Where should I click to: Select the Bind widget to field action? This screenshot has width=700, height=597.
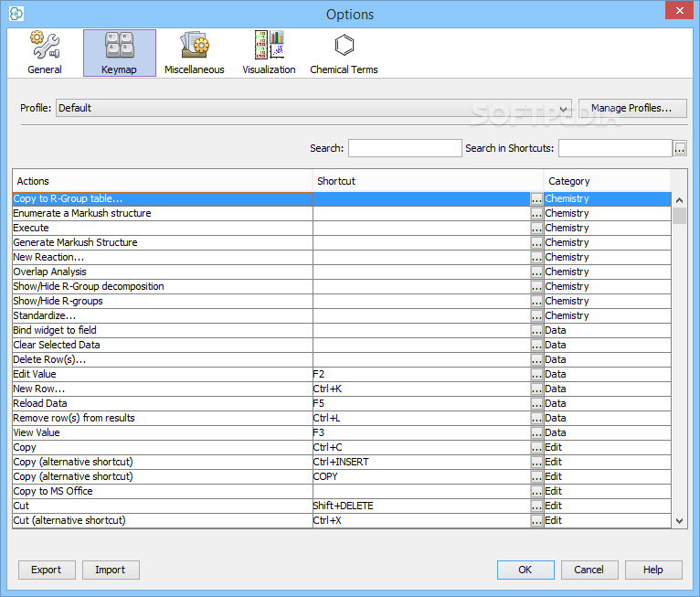coord(163,330)
